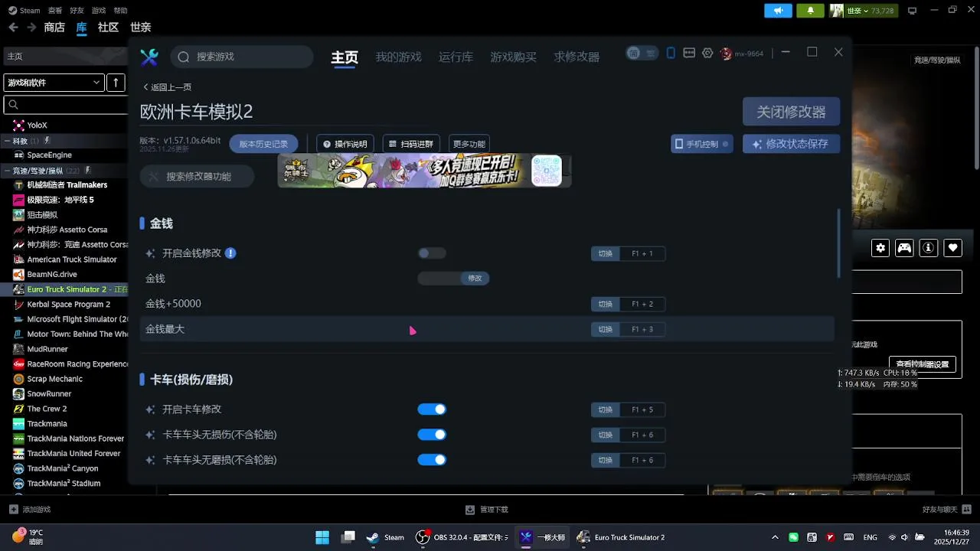Image resolution: width=980 pixels, height=551 pixels.
Task: Toggle 卡车车头无损伤 switch
Action: point(432,435)
